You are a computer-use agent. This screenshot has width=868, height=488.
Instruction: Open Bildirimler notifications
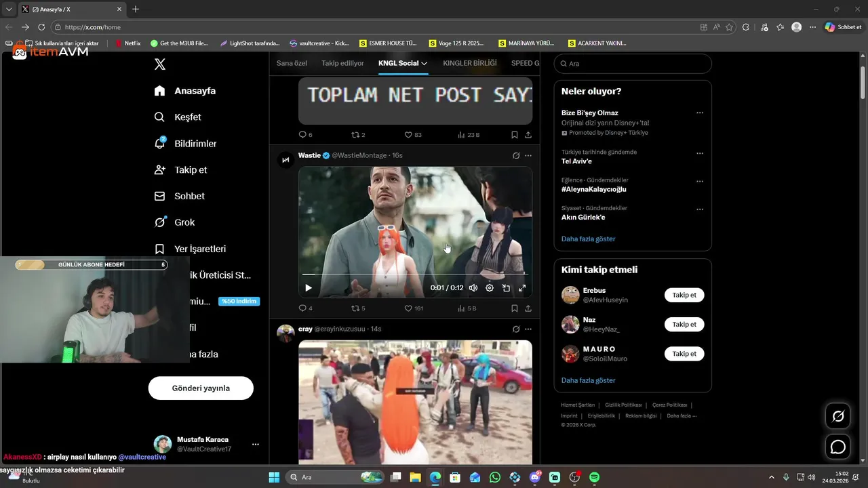[186, 144]
